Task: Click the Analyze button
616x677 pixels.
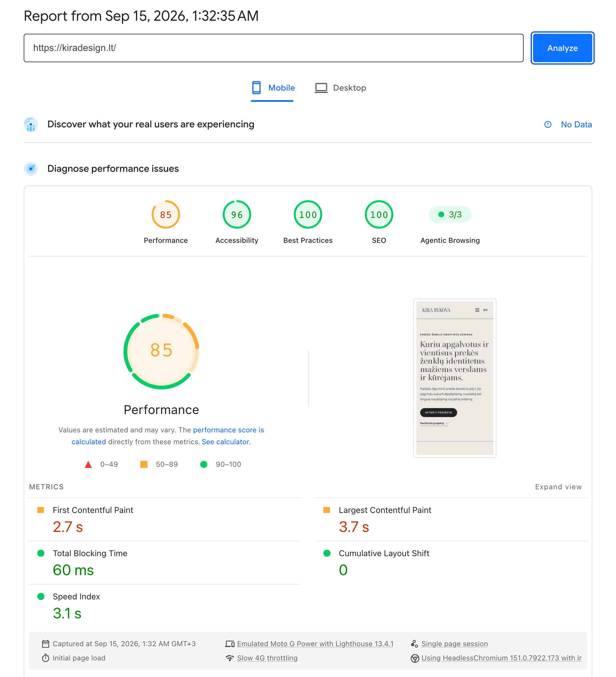Action: [562, 48]
